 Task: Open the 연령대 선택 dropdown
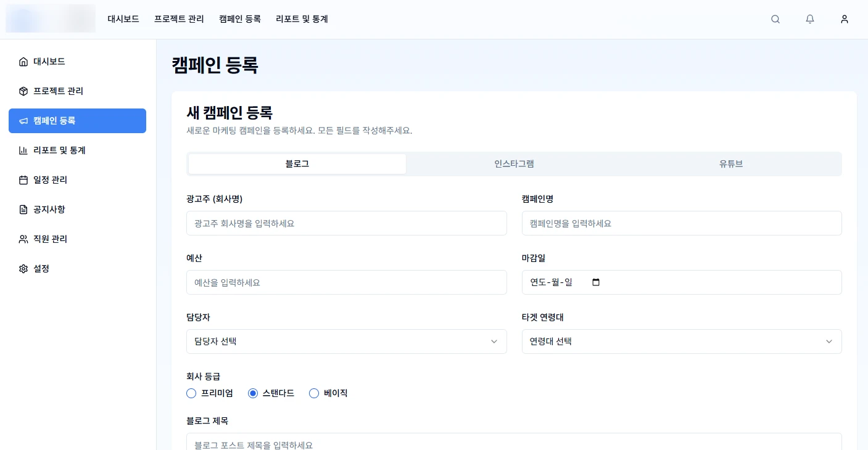pyautogui.click(x=682, y=342)
